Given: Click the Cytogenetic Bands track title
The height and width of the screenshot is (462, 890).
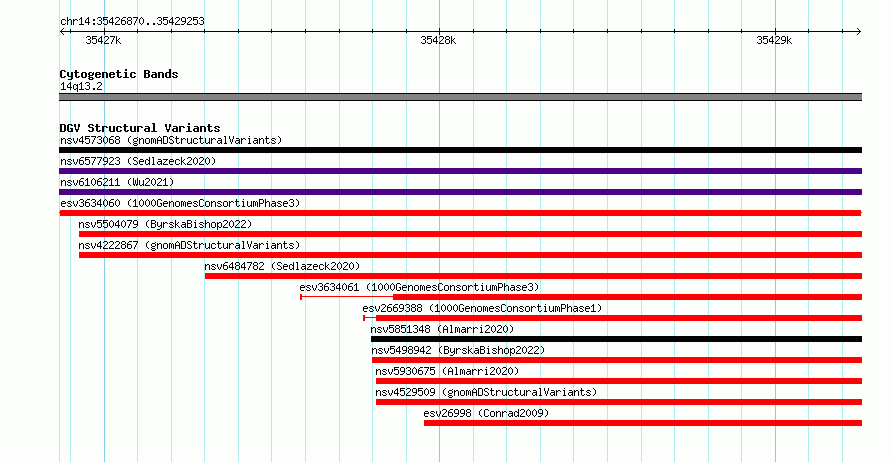Looking at the screenshot, I should coord(119,74).
